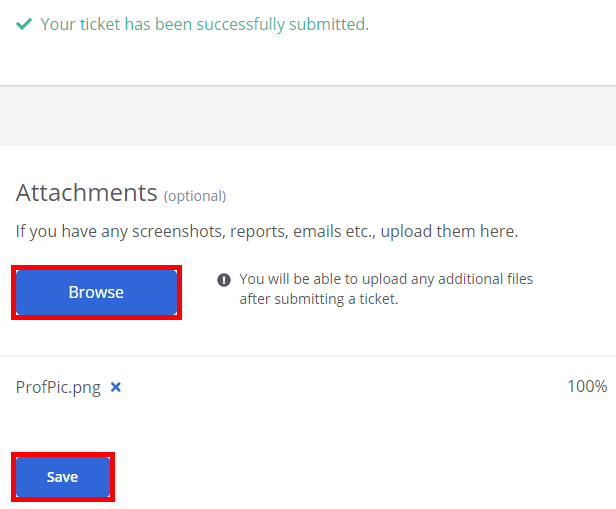This screenshot has height=509, width=616.
Task: Click the Attachments heading
Action: tap(86, 192)
